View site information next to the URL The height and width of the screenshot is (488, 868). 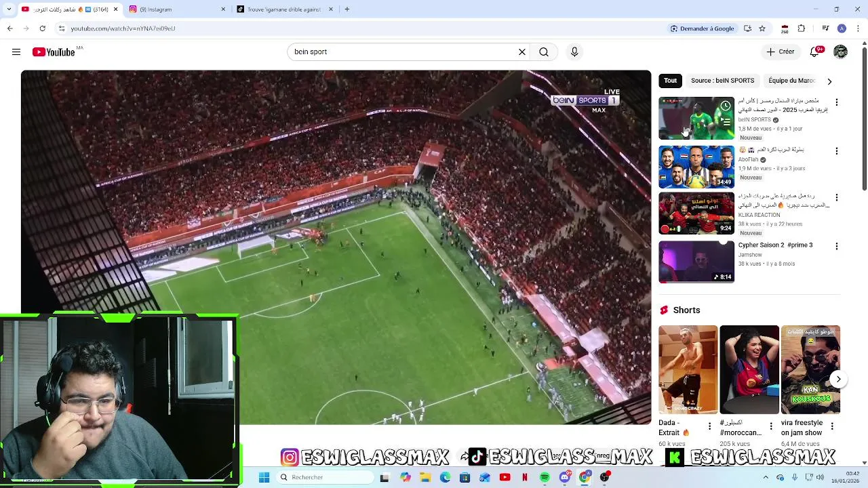(62, 28)
